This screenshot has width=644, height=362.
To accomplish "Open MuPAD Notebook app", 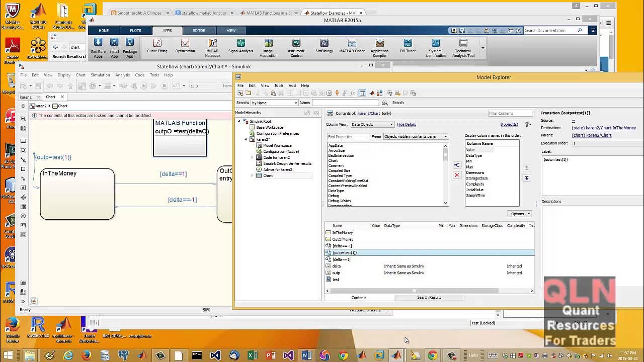I will click(213, 48).
